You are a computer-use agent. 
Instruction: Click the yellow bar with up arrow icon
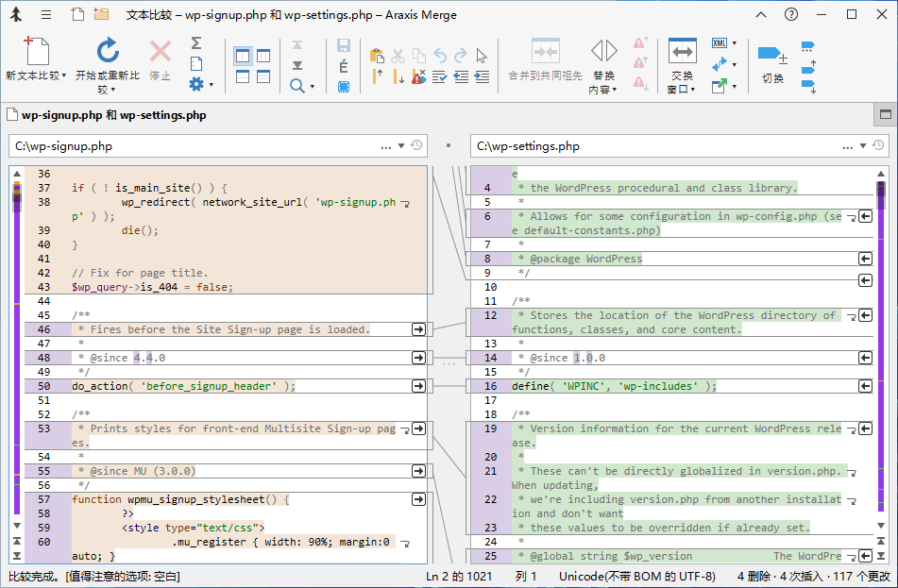(x=378, y=76)
